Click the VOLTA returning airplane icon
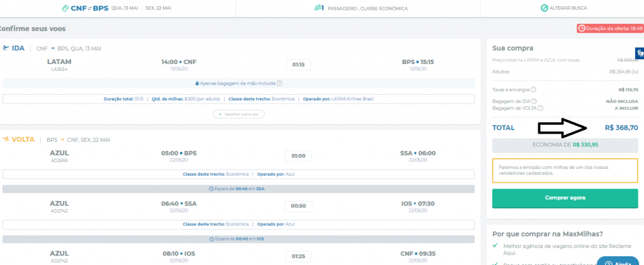This screenshot has width=644, height=265. point(5,139)
